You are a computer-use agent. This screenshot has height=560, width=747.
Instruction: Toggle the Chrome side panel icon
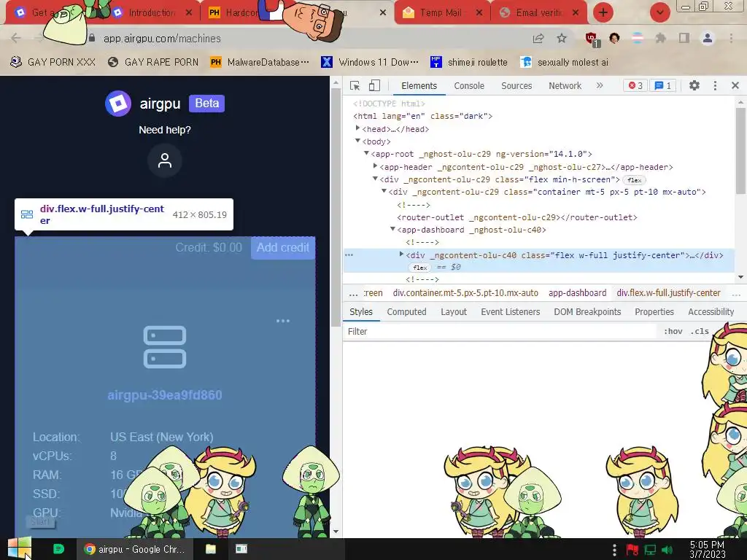click(684, 38)
